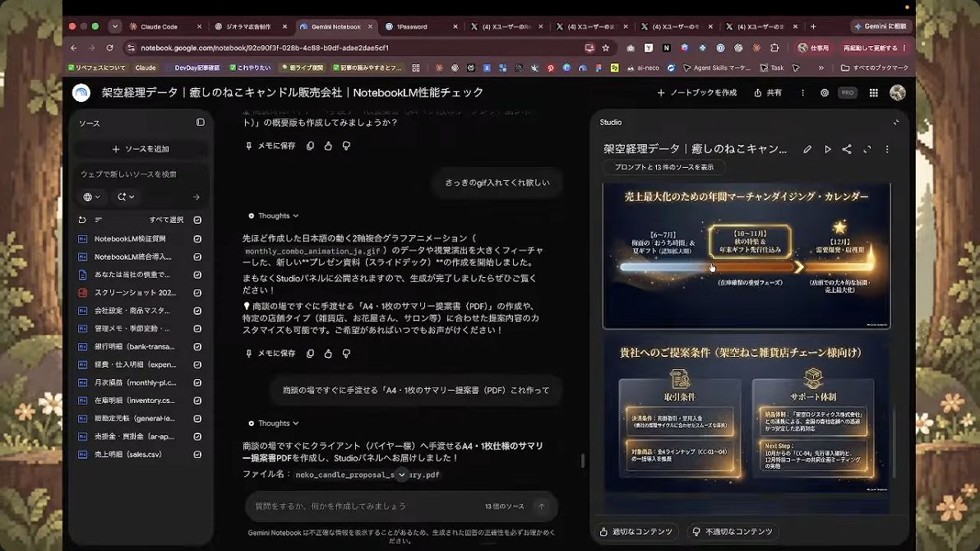Click プロンプトと13件のソースを表示 chip
This screenshot has height=551, width=980.
663,167
